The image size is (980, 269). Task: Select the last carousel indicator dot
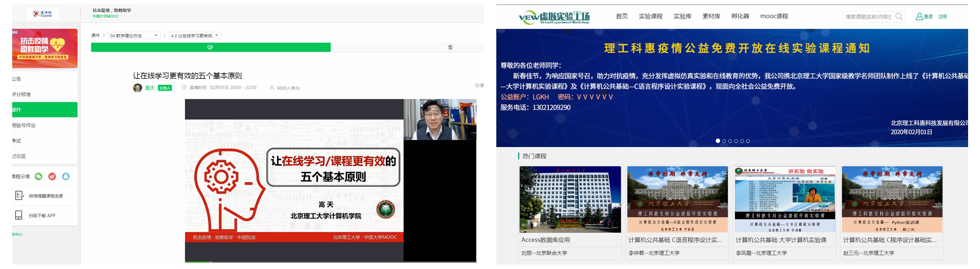748,141
